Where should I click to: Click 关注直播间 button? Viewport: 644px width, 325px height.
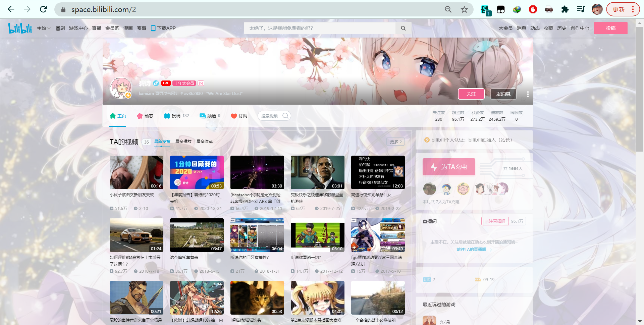495,221
